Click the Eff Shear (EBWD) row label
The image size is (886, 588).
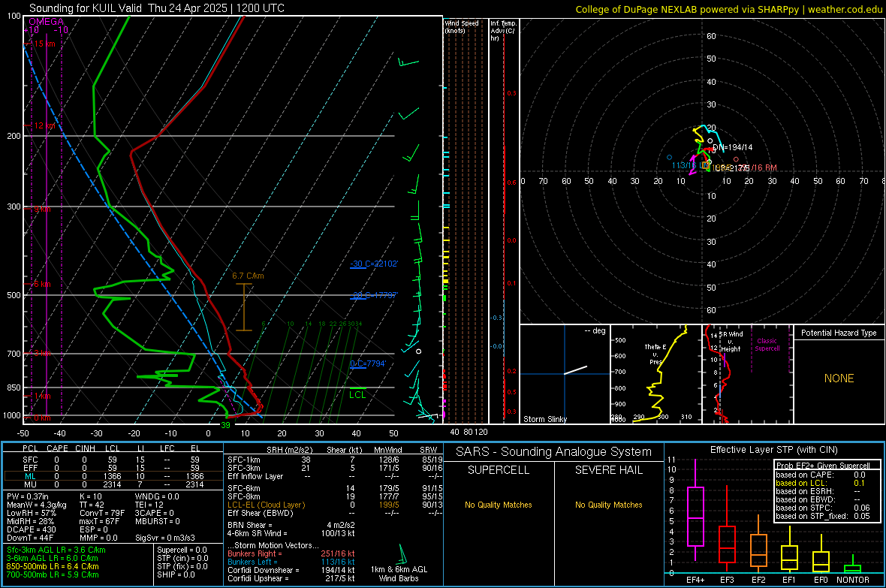(x=260, y=513)
